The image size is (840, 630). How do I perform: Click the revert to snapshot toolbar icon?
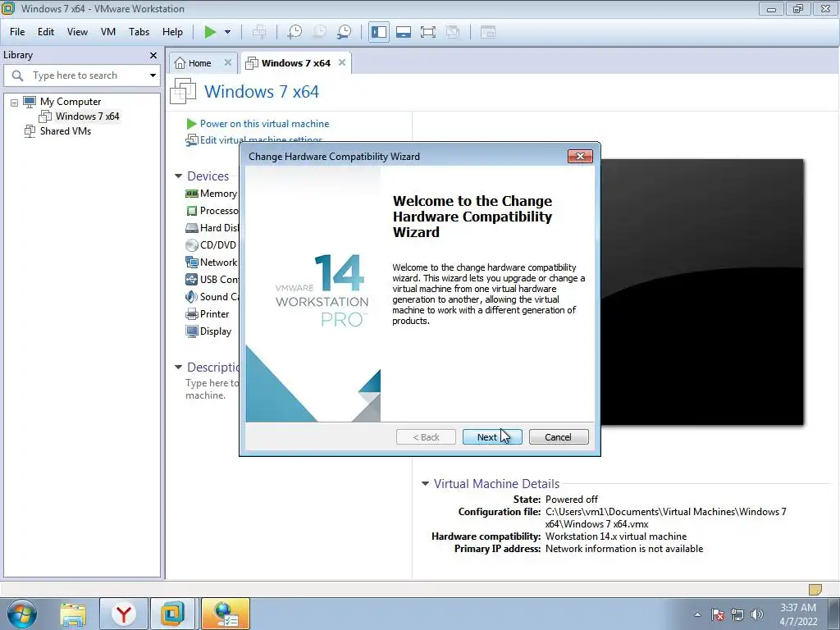(x=319, y=32)
